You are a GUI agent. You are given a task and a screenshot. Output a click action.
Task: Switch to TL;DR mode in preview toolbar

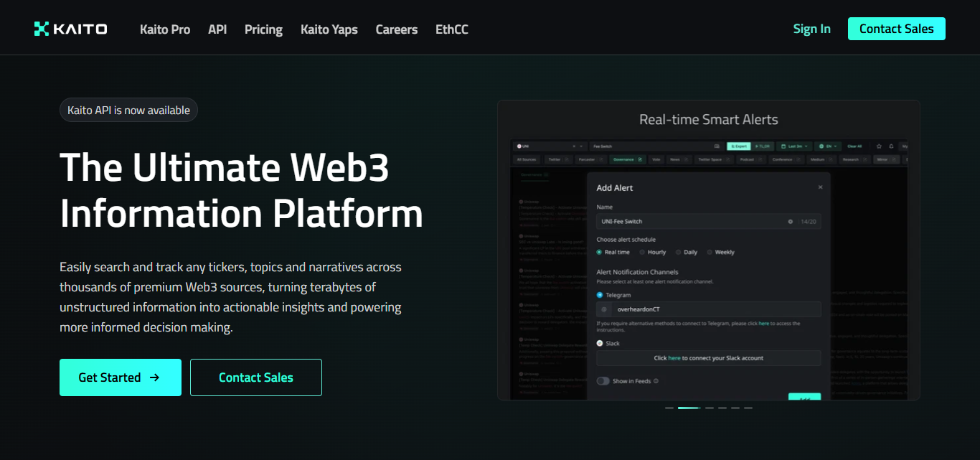tap(762, 146)
